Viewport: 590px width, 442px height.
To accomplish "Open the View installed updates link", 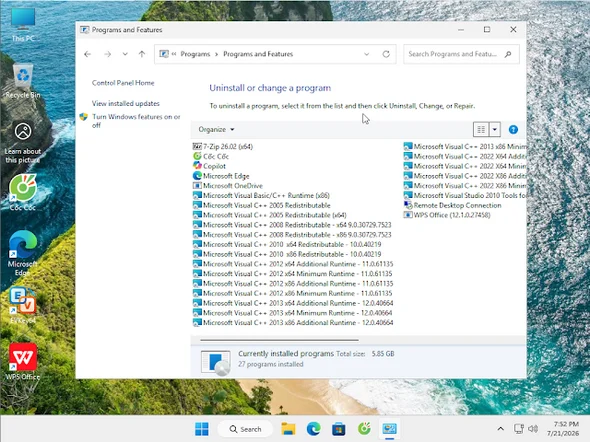I will point(126,103).
